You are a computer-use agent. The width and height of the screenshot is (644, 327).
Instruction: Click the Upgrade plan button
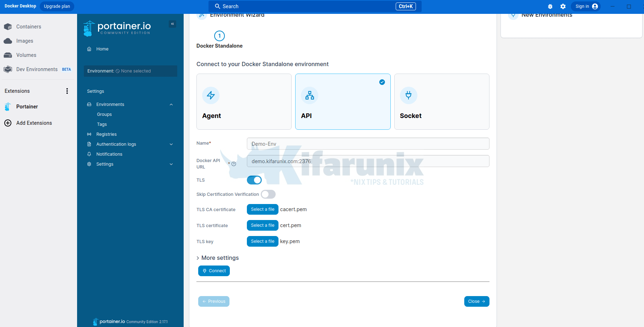coord(57,6)
